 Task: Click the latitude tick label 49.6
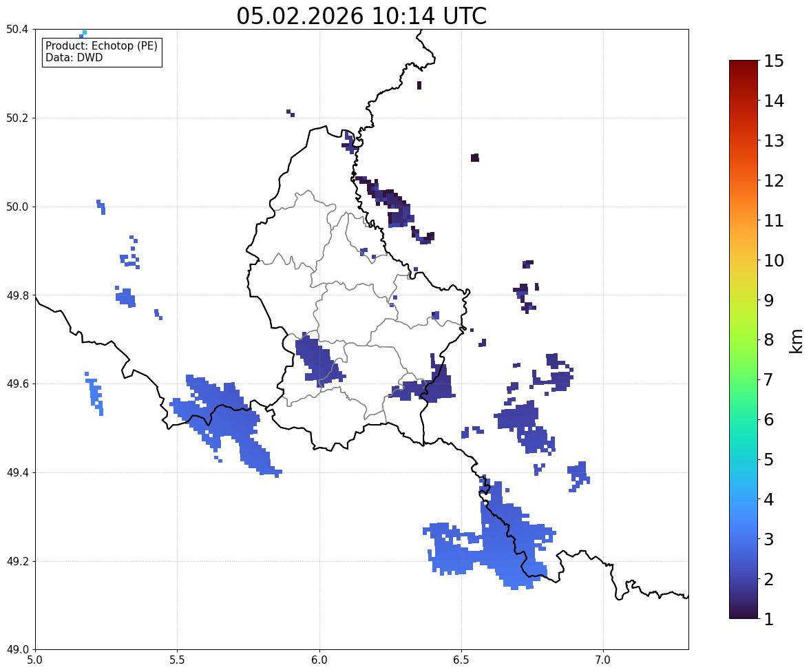[17, 384]
